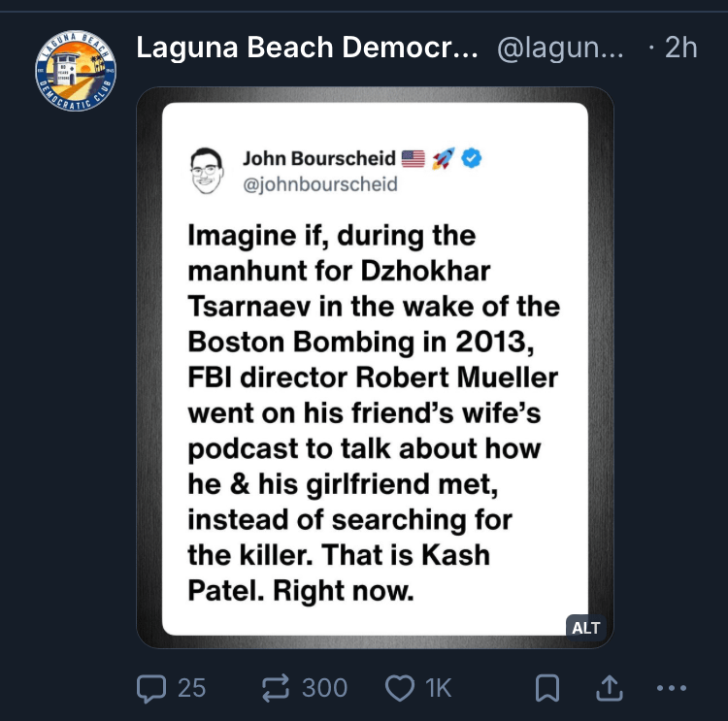Bookmark this post
Image resolution: width=728 pixels, height=721 pixels.
click(546, 688)
